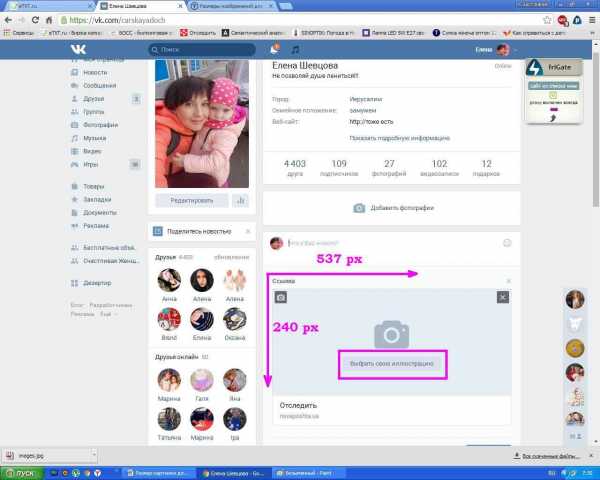Open download item dropdown arrow
This screenshot has height=480, width=600.
pos(94,455)
